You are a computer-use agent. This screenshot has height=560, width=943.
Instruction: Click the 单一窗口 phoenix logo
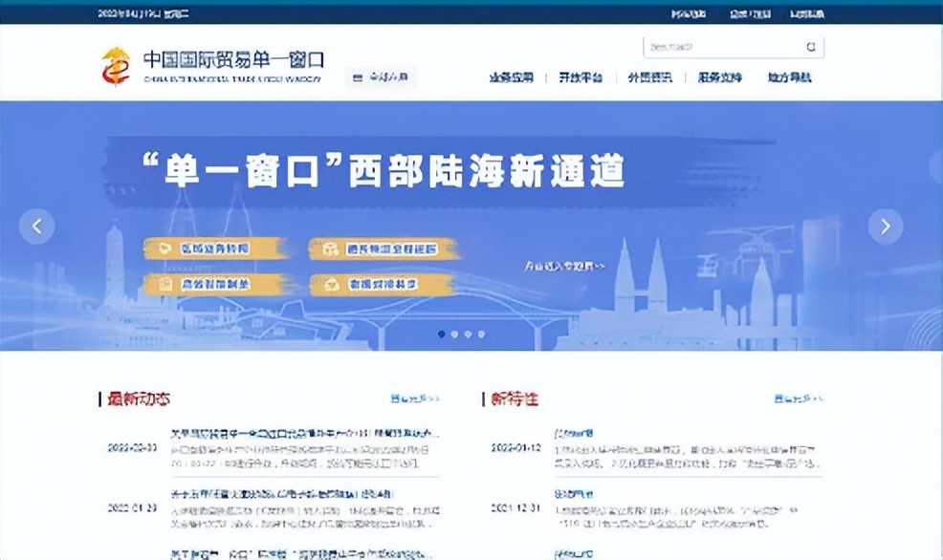click(117, 65)
